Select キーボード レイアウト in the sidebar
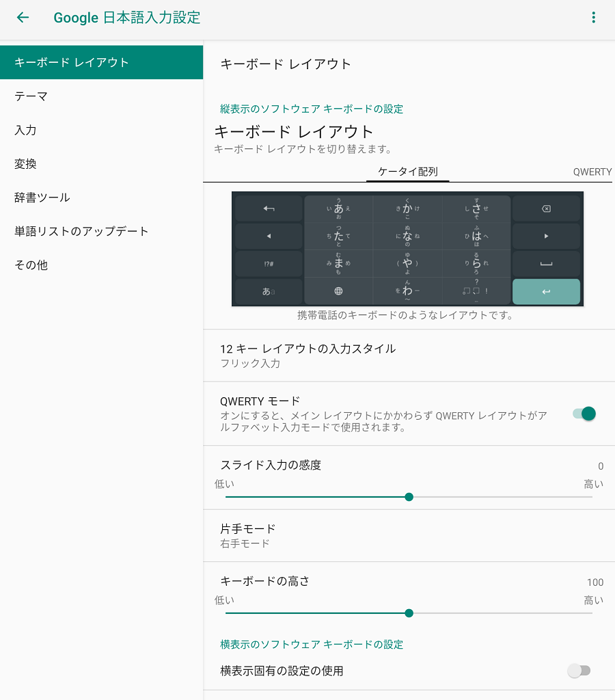 pos(102,62)
